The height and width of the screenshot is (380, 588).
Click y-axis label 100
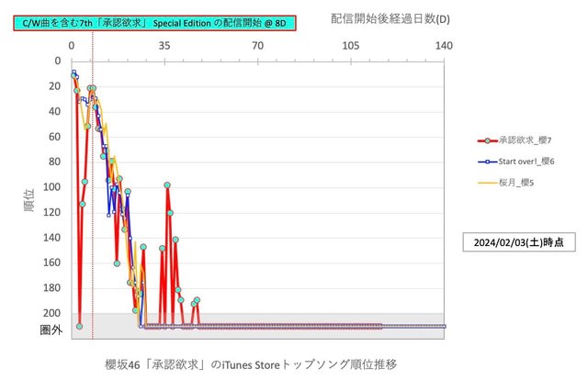pyautogui.click(x=51, y=187)
